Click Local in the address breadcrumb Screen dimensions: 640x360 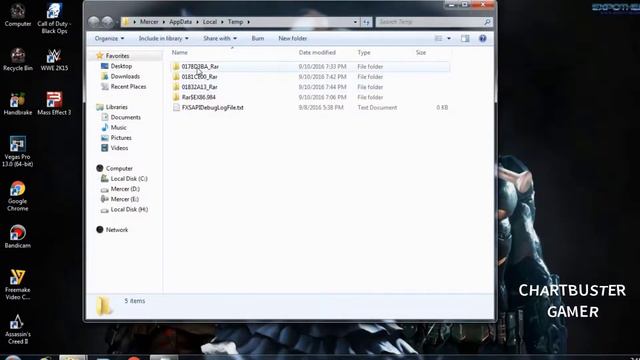pyautogui.click(x=209, y=22)
